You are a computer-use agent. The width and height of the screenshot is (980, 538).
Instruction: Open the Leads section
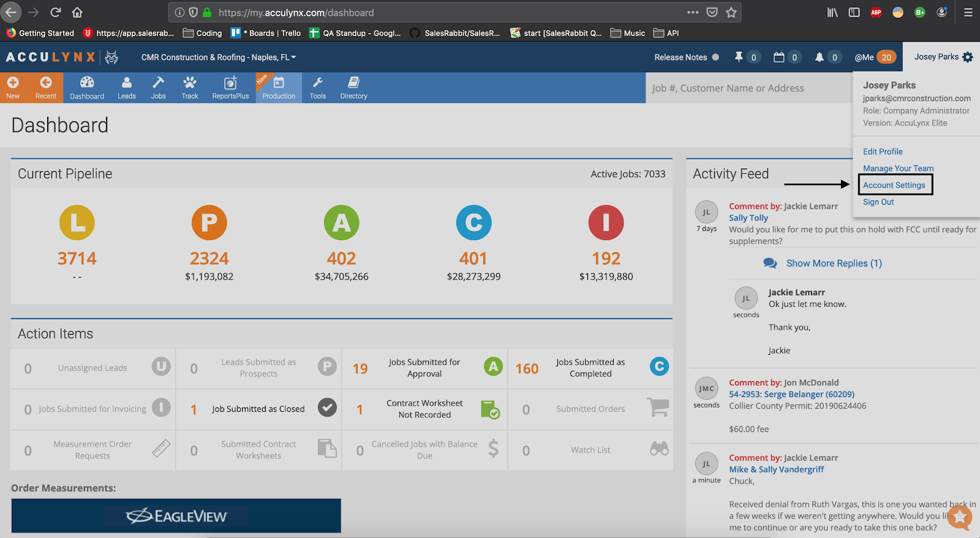point(127,88)
